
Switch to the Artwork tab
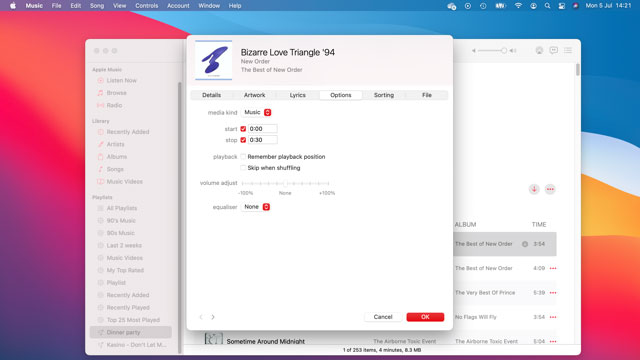tap(254, 95)
